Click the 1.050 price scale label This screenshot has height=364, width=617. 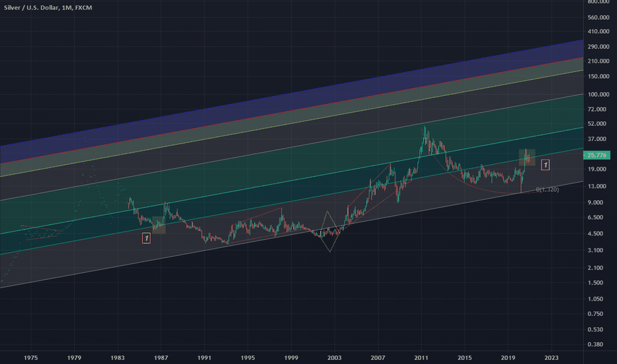click(595, 298)
